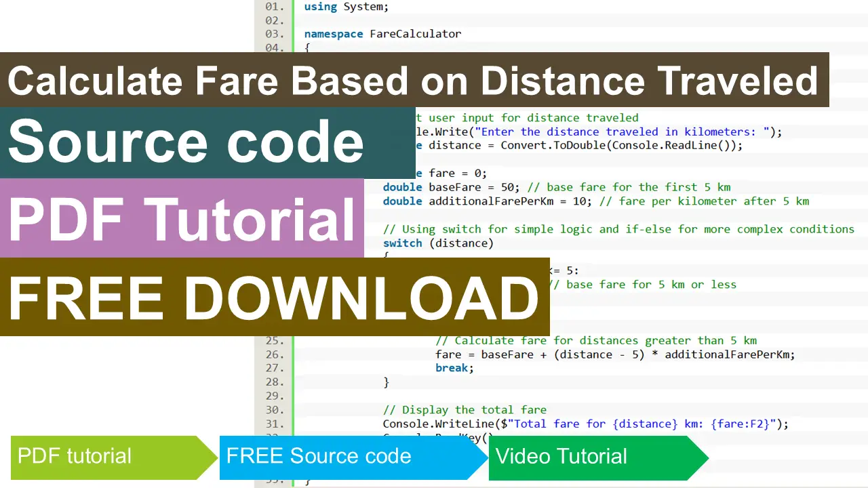Click line number 30 in the gutter
This screenshot has width=868, height=488.
pyautogui.click(x=273, y=409)
